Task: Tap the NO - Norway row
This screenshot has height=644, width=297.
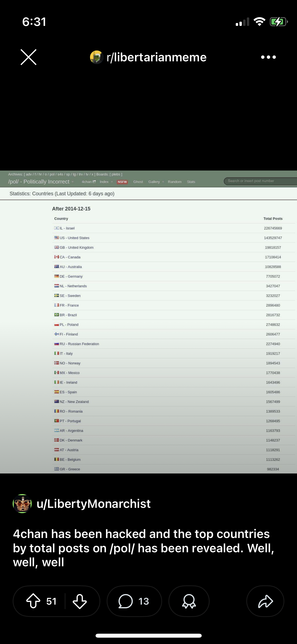Action: click(174, 363)
